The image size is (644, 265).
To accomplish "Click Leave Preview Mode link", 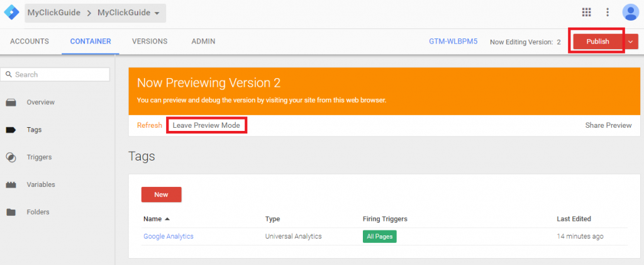I will pyautogui.click(x=206, y=125).
